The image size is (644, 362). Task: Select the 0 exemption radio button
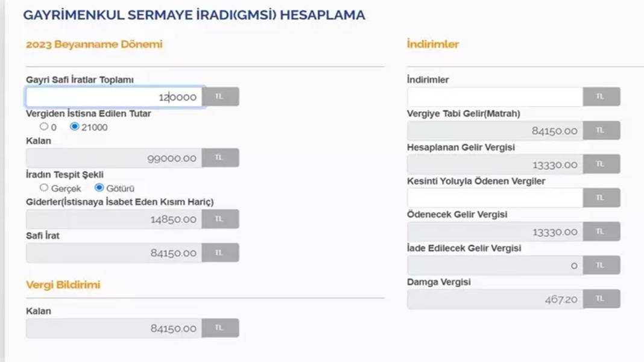(44, 126)
